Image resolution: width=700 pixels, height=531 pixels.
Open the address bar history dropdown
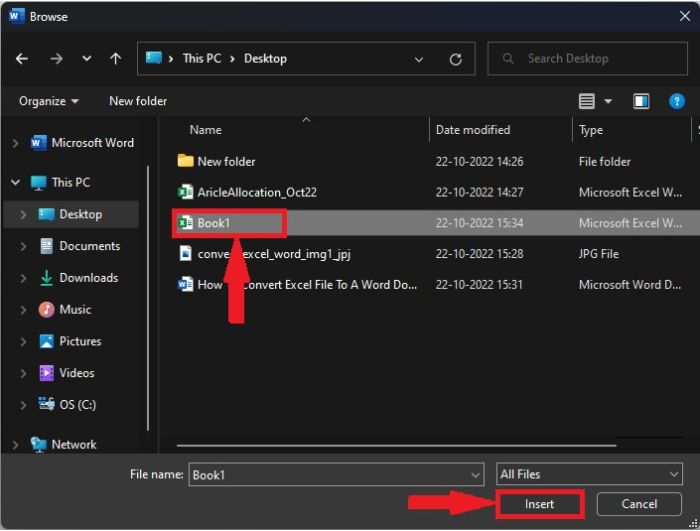(419, 59)
